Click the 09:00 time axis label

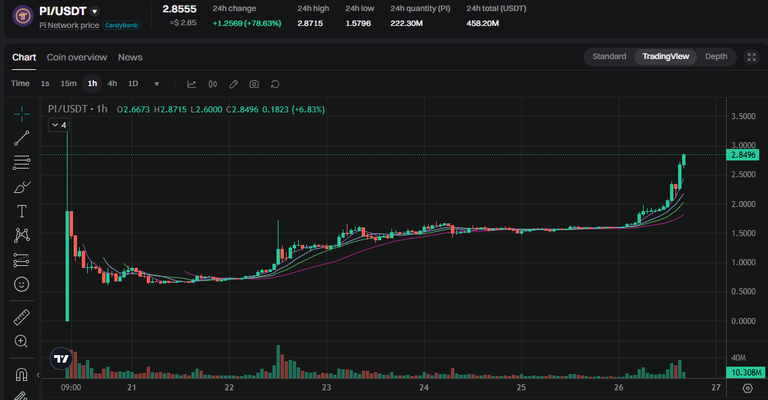coord(71,387)
